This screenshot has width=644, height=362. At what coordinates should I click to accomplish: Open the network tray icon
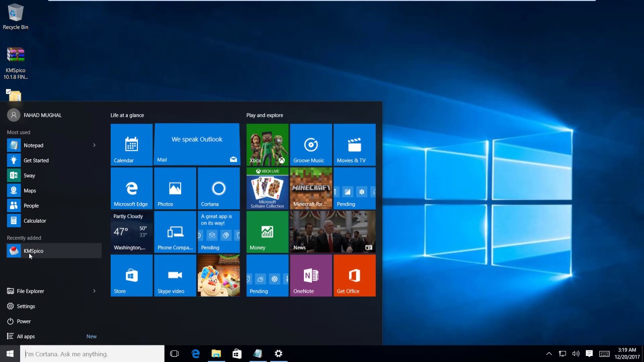coord(562,354)
